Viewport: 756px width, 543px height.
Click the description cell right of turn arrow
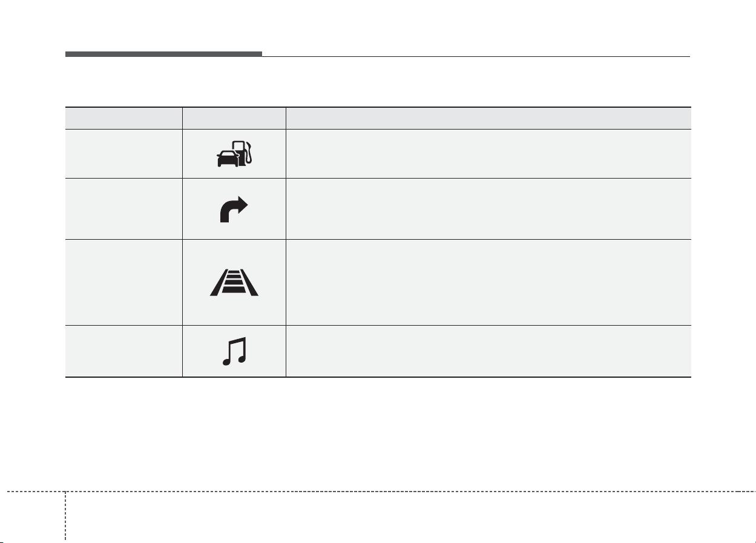pos(488,209)
